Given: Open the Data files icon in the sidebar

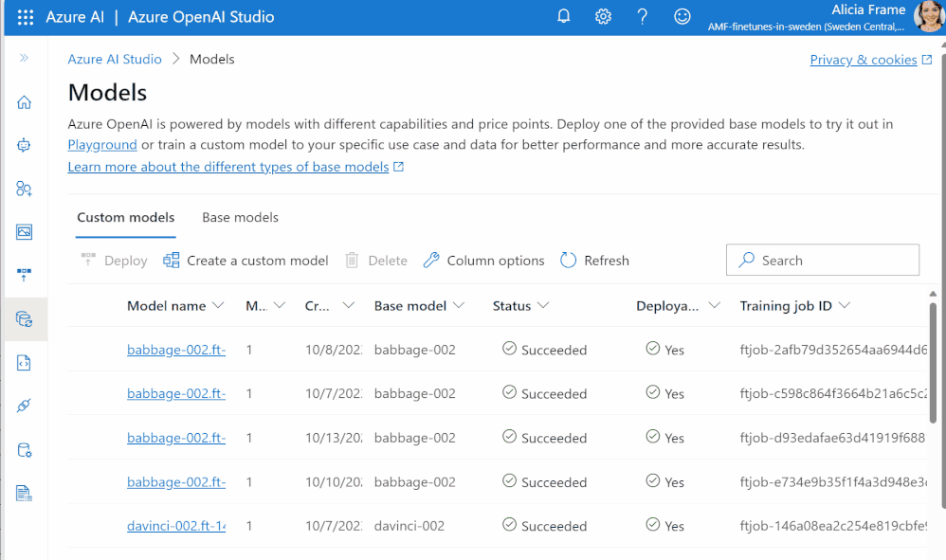Looking at the screenshot, I should [25, 448].
